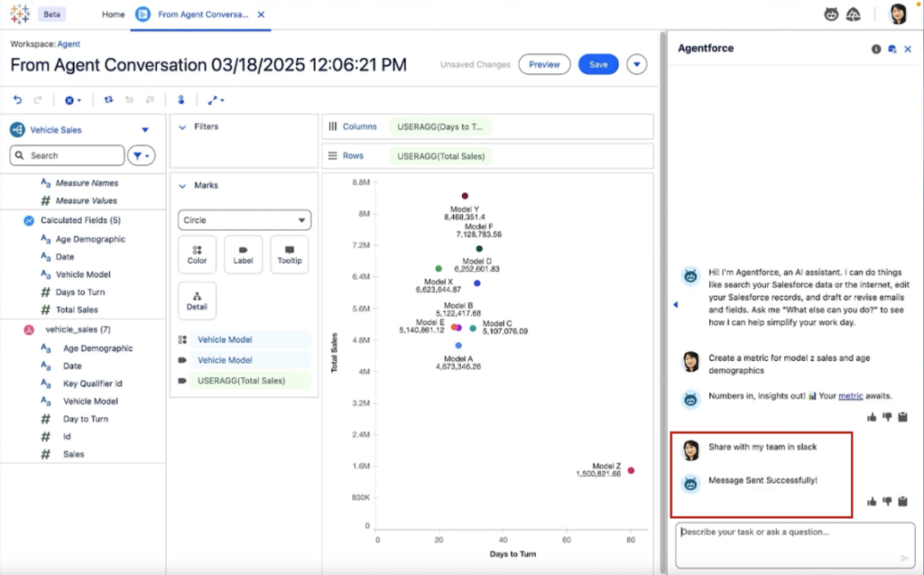Select the Measure Names field
924x575 pixels.
coord(87,183)
